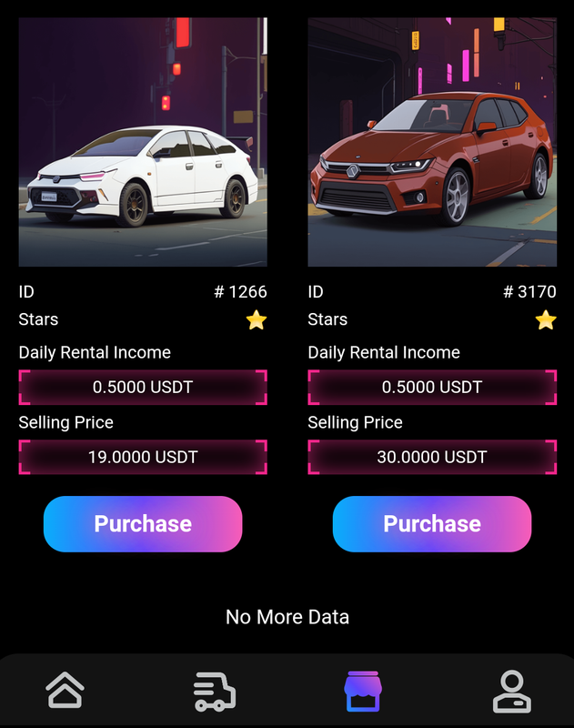Purchase the white car #1266
574x728 pixels.
143,524
